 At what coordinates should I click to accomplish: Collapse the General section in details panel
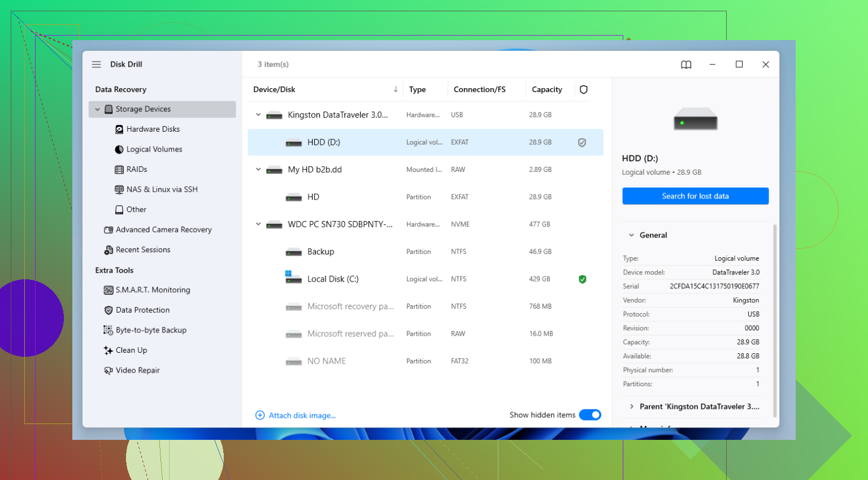[631, 235]
